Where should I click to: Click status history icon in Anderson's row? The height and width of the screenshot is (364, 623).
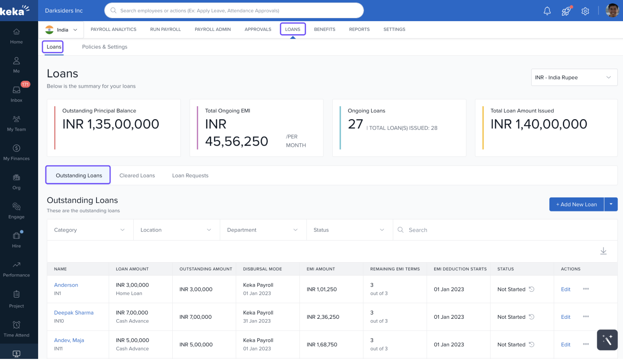tap(532, 289)
